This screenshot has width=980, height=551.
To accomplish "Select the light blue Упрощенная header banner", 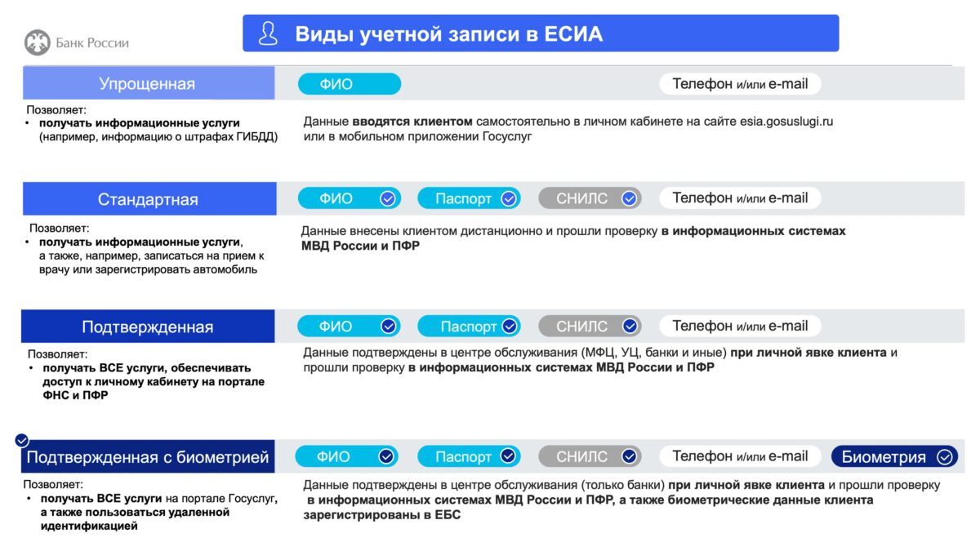I will 149,82.
